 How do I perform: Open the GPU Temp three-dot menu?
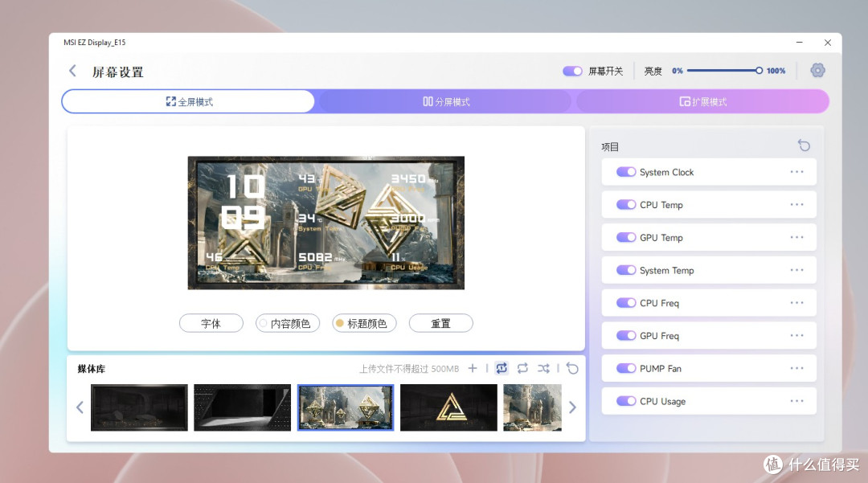click(796, 237)
